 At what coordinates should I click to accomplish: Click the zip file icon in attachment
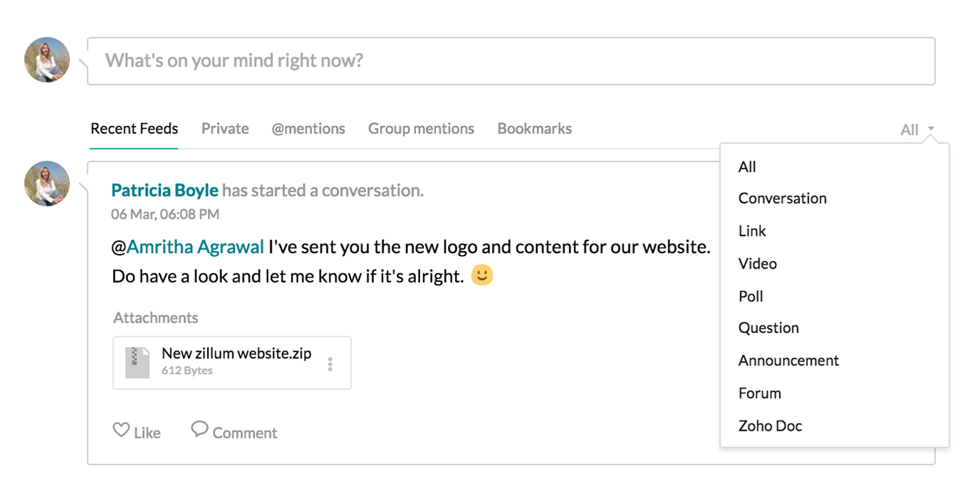coord(137,362)
